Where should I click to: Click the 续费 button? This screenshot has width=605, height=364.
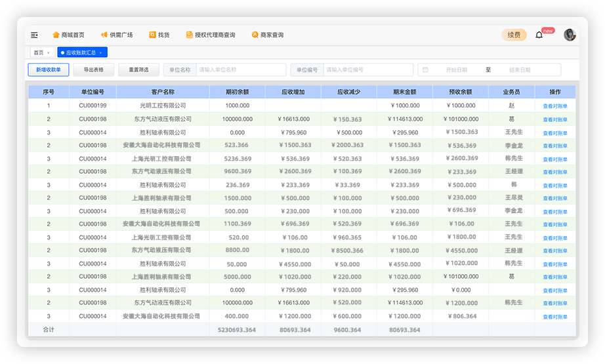(x=514, y=35)
